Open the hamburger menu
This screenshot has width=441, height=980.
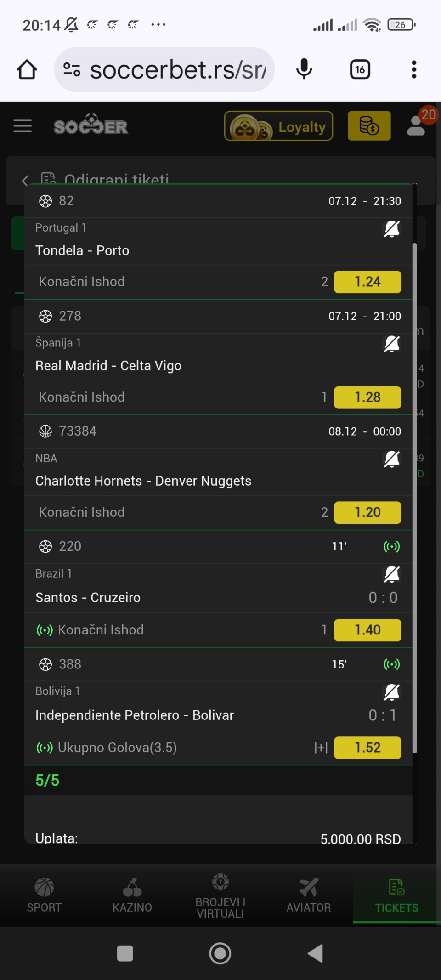(x=23, y=126)
